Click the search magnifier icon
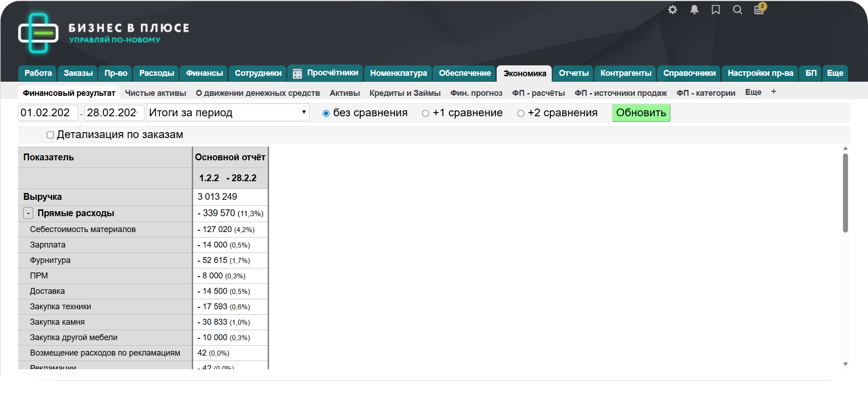The width and height of the screenshot is (868, 396). [738, 10]
